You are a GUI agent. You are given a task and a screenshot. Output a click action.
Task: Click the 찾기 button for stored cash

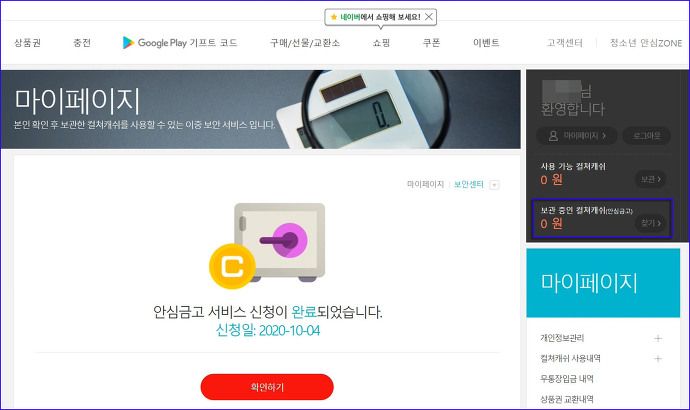650,223
